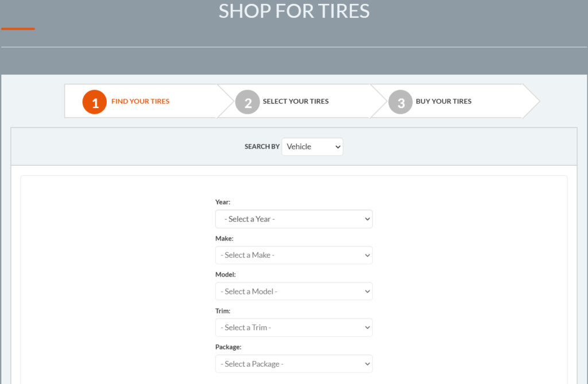Click the orange step 1 circle
Viewport: 588px width, 384px height.
tap(94, 102)
